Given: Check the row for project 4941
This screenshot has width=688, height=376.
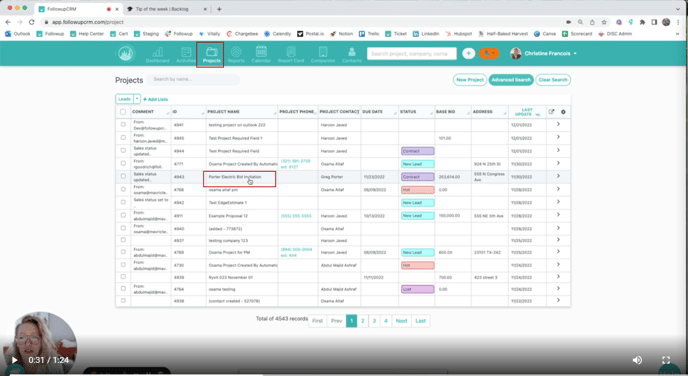Looking at the screenshot, I should pyautogui.click(x=123, y=125).
